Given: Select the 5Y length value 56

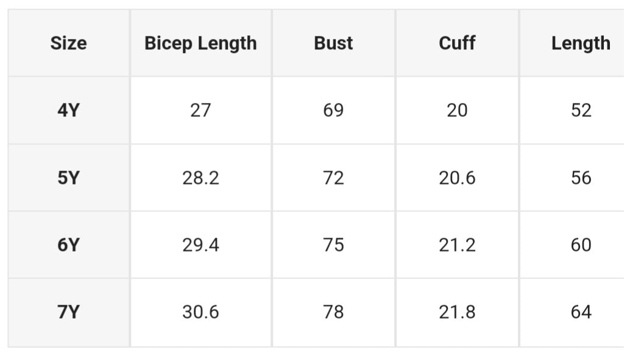Looking at the screenshot, I should 581,178.
